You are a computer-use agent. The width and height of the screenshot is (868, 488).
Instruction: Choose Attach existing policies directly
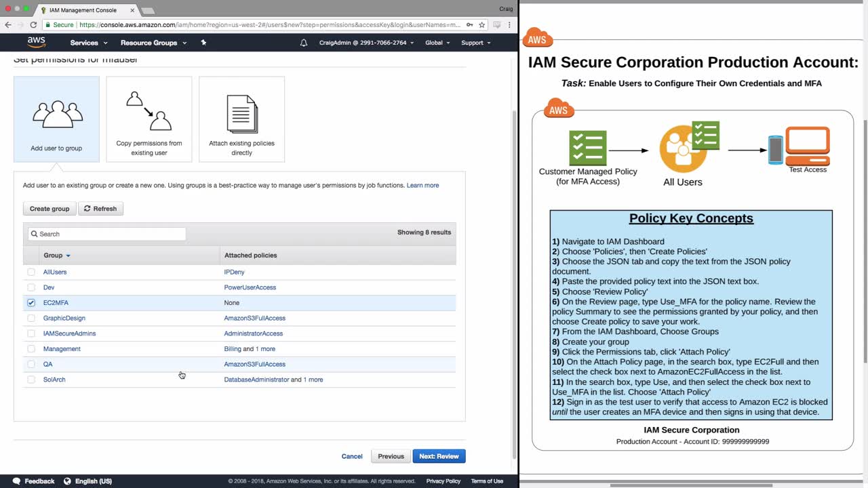coord(241,119)
